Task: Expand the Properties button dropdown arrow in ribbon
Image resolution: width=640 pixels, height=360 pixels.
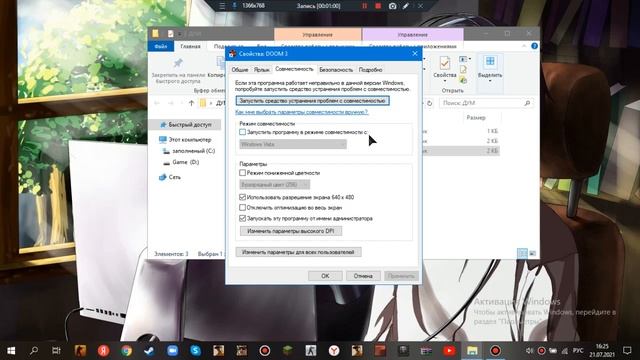Action: (444, 81)
